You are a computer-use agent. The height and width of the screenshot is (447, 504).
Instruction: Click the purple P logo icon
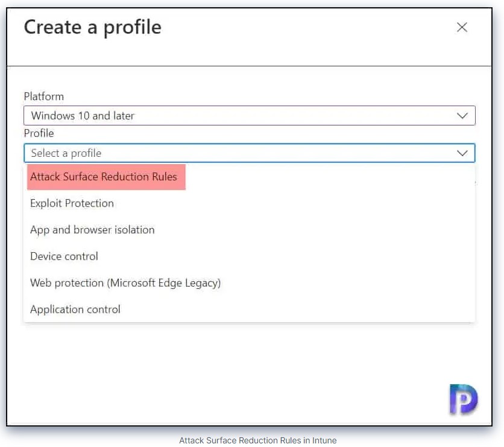[463, 399]
